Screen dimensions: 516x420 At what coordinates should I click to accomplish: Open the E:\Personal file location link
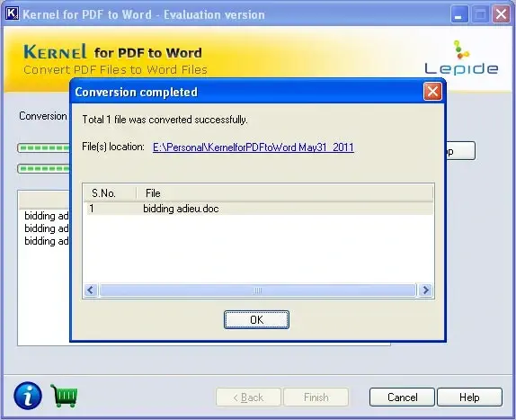pos(254,147)
